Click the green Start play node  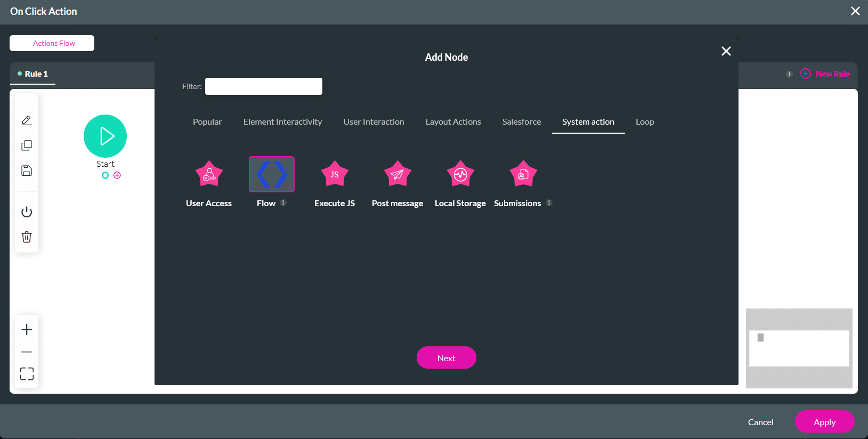(x=105, y=136)
